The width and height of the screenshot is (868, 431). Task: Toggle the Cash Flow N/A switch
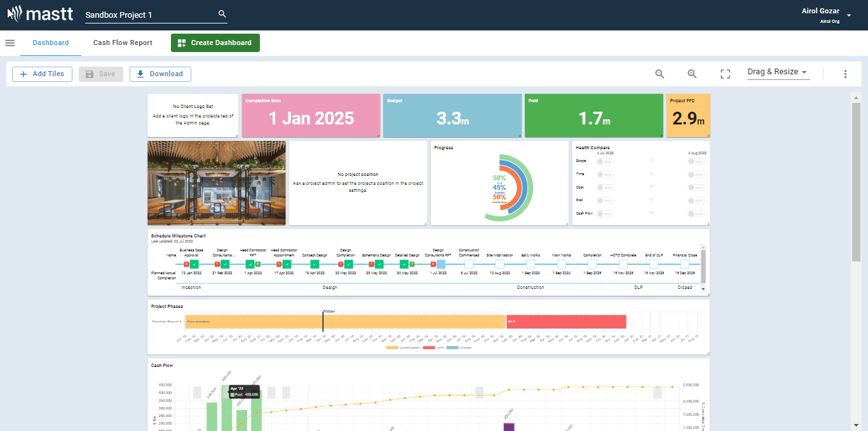click(604, 213)
